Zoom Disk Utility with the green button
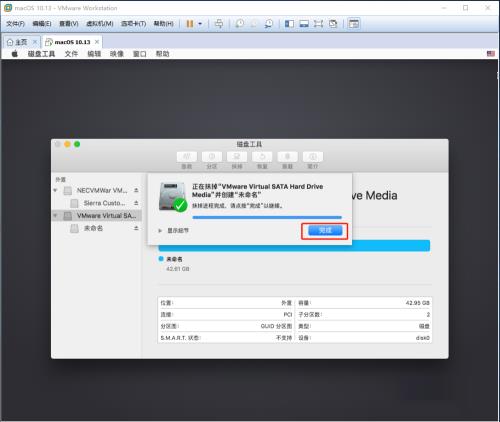 pyautogui.click(x=77, y=144)
